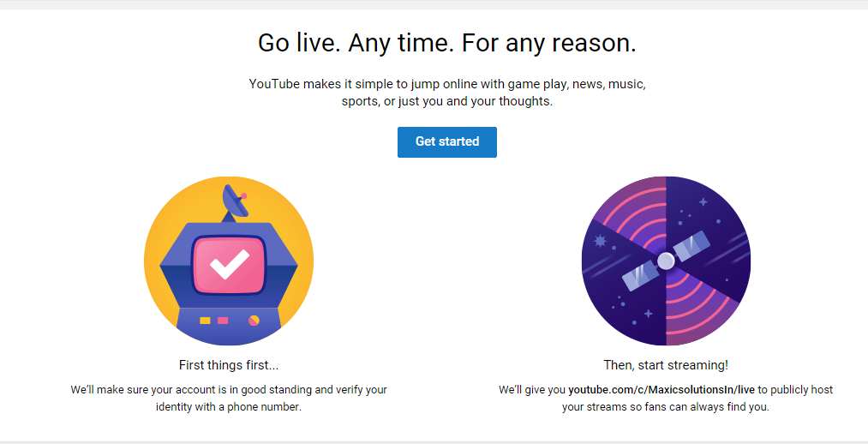
Task: Click the satellite's right solar panel
Action: click(691, 246)
